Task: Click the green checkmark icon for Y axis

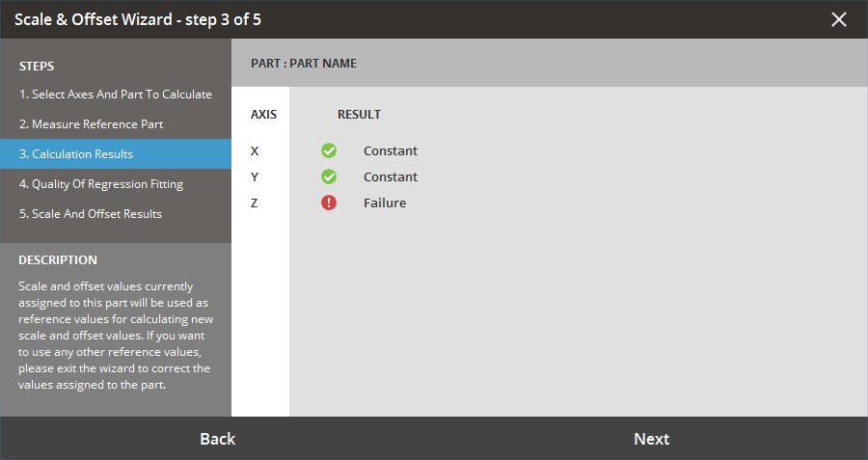Action: coord(329,176)
